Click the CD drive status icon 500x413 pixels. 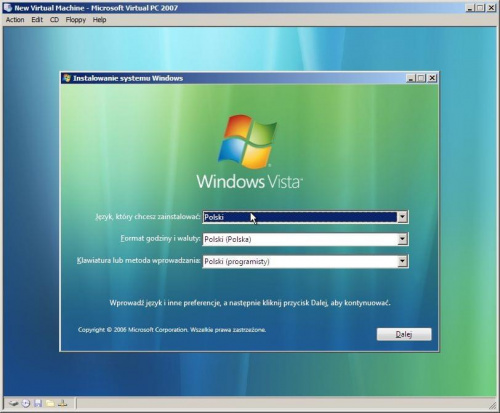pos(26,404)
